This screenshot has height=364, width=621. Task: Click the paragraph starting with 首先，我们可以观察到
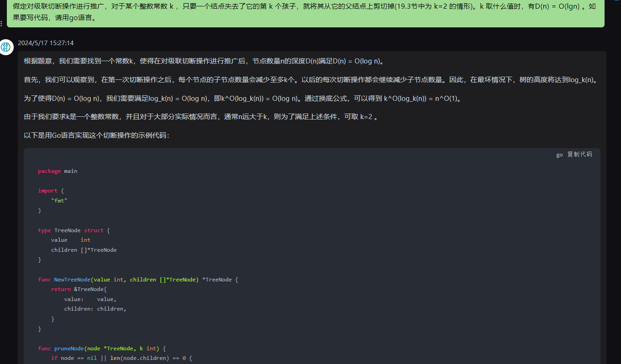click(x=311, y=80)
